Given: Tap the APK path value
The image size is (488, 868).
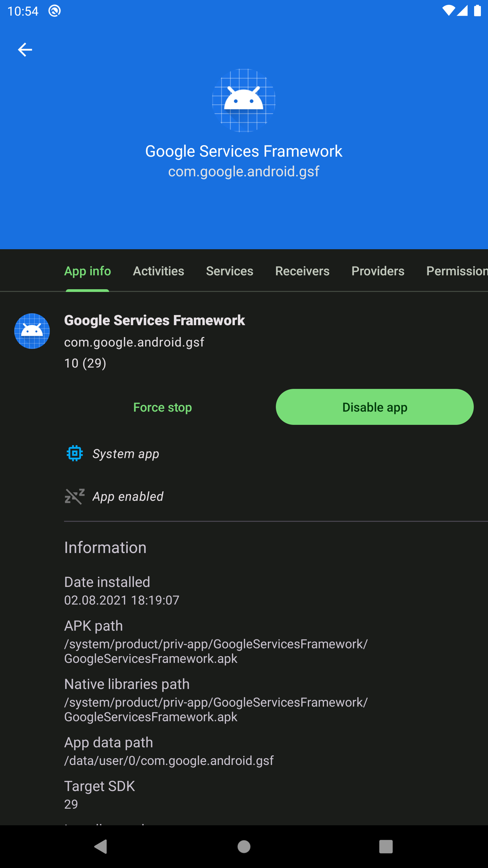Looking at the screenshot, I should [x=216, y=651].
